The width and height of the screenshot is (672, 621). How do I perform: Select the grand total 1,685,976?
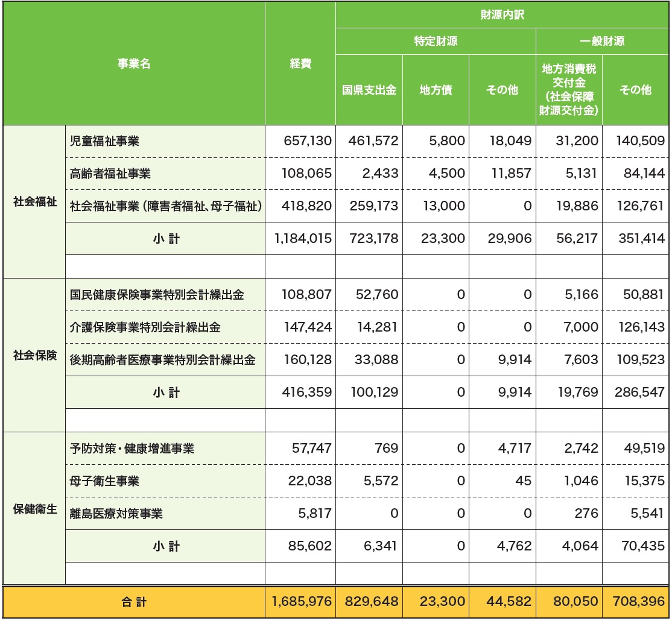[302, 602]
